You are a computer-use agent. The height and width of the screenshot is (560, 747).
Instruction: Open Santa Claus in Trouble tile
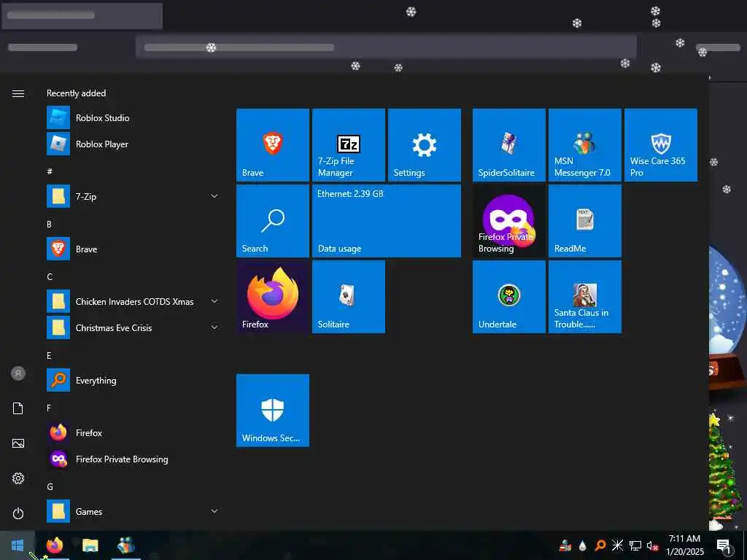[584, 297]
